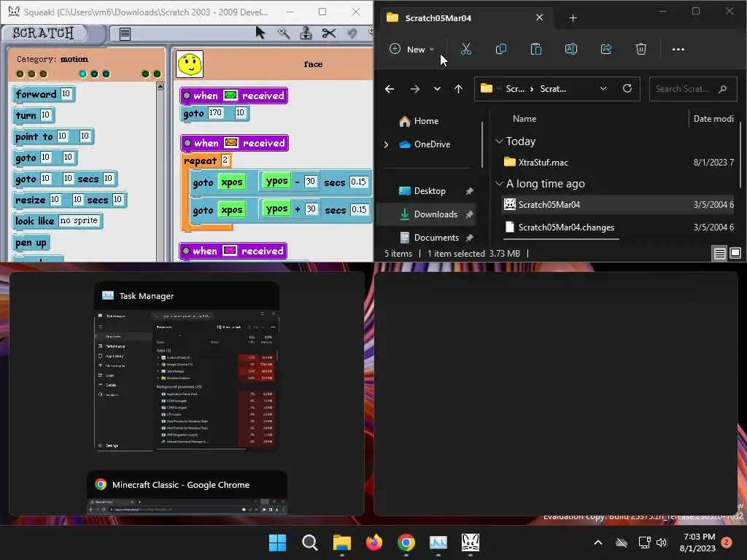Collapse the A long time ago group
Image resolution: width=747 pixels, height=560 pixels.
pos(499,184)
